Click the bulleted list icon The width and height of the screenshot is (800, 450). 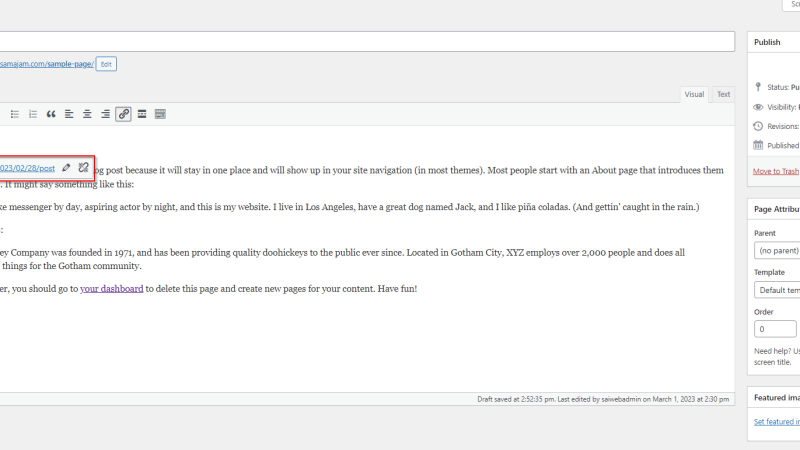coord(15,114)
